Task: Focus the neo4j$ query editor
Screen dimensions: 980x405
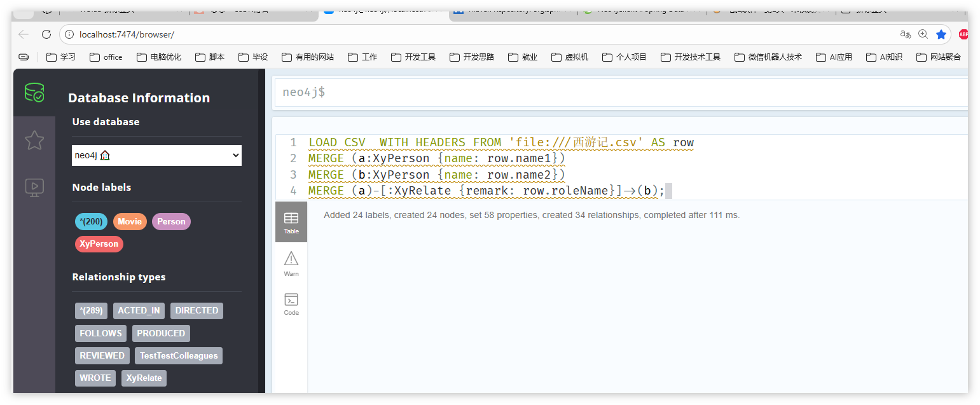Action: point(620,92)
